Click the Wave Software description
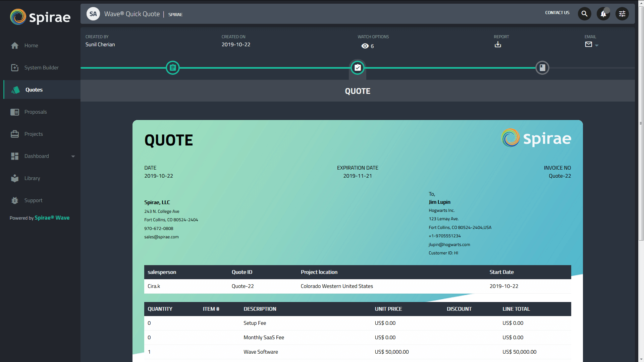644x362 pixels. click(261, 352)
